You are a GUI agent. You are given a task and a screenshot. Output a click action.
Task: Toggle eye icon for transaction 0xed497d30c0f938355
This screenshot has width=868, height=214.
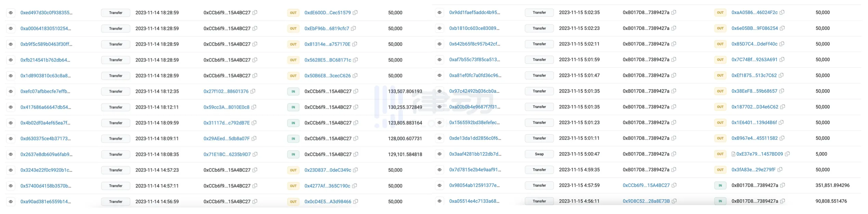(x=11, y=13)
